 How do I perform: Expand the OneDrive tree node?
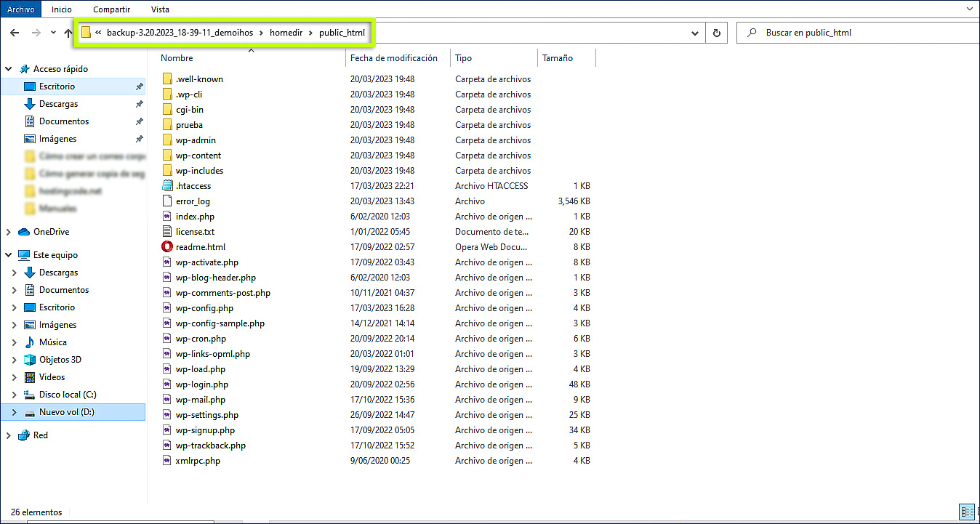point(9,232)
